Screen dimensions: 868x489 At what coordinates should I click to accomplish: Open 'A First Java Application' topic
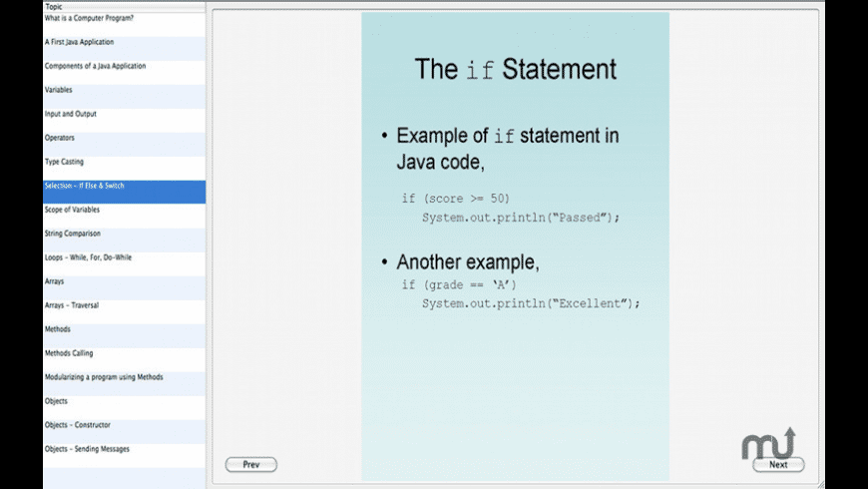click(x=124, y=49)
